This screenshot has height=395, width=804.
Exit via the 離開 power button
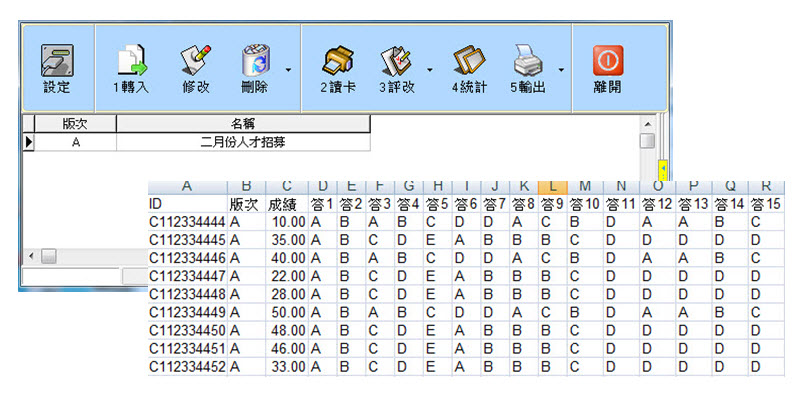pos(608,61)
